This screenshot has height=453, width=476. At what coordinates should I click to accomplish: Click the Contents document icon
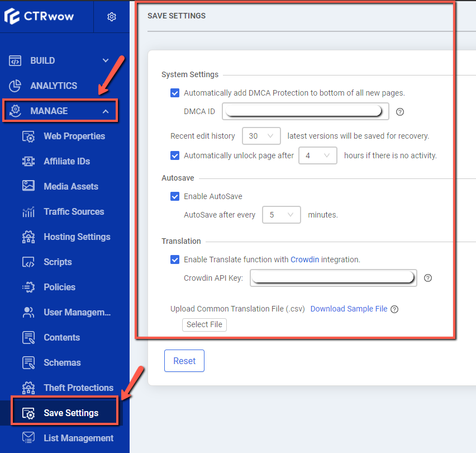pyautogui.click(x=28, y=338)
